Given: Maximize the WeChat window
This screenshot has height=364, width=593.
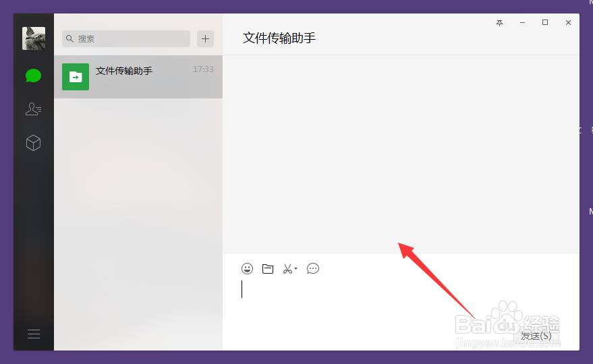Looking at the screenshot, I should pos(545,23).
